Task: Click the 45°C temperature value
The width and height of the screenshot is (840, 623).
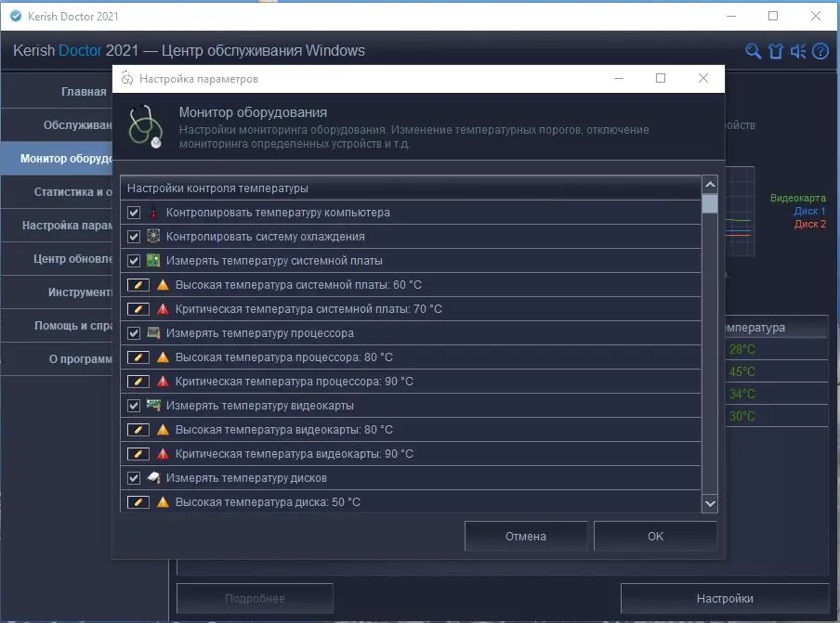Action: pyautogui.click(x=742, y=371)
